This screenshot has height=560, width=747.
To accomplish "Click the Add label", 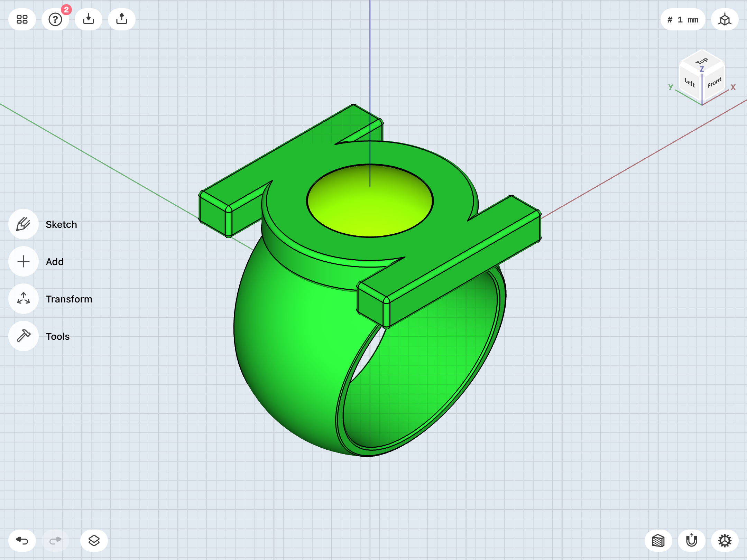I will tap(55, 262).
